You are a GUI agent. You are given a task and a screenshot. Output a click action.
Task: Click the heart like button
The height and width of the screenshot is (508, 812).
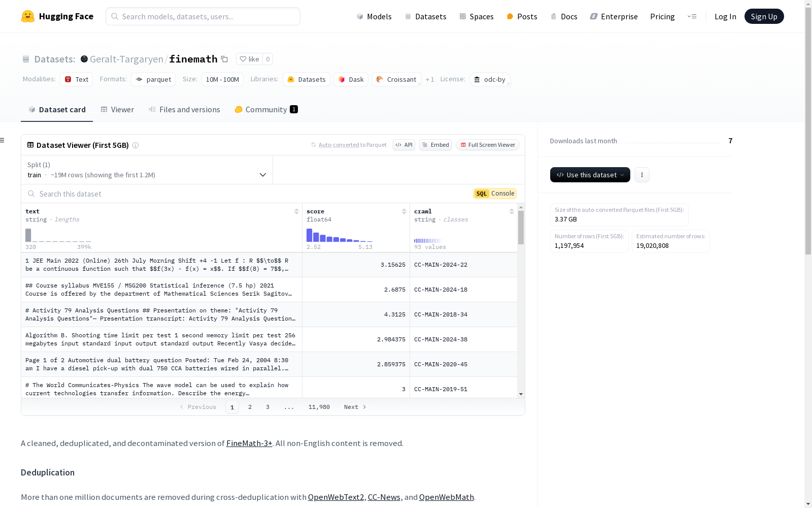tap(249, 59)
